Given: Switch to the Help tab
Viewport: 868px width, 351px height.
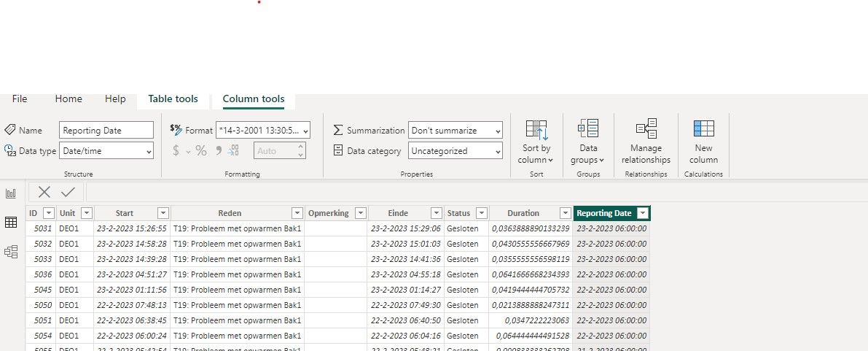Looking at the screenshot, I should (x=115, y=99).
